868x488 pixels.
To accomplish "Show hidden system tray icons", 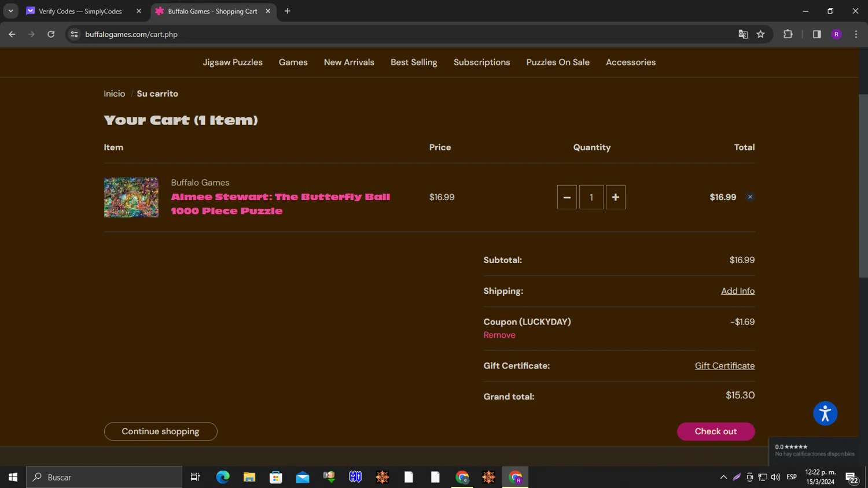I will (x=723, y=477).
